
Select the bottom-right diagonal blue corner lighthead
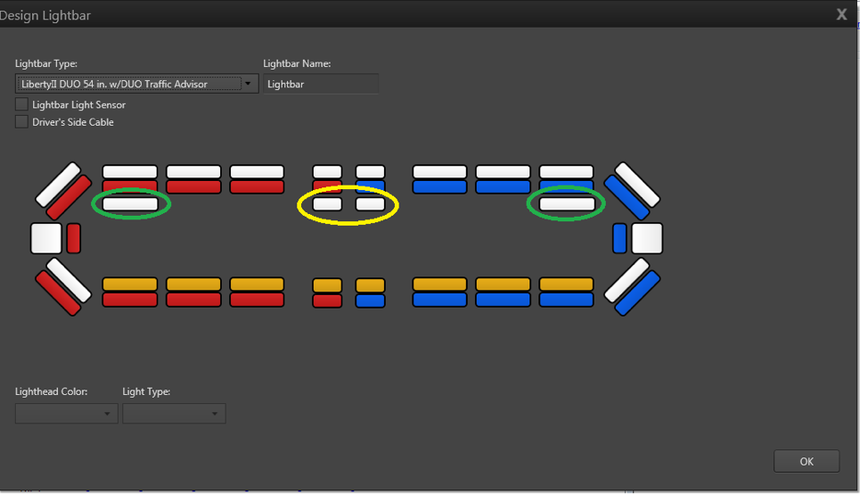point(638,293)
